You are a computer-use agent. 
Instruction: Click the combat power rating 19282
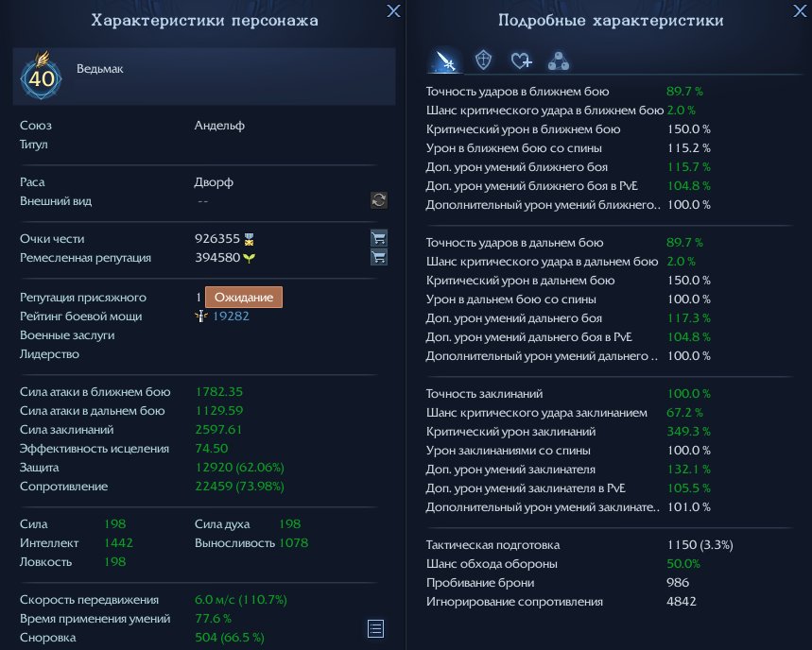[231, 316]
